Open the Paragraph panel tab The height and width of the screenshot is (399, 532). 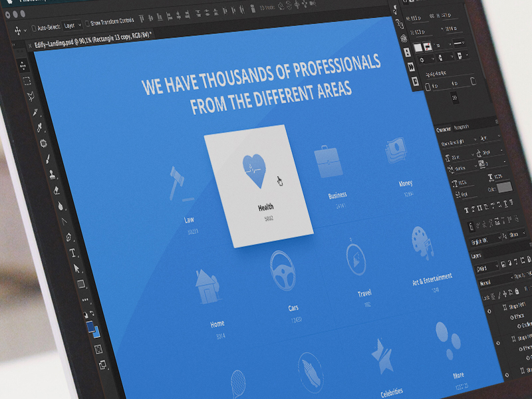click(x=461, y=127)
